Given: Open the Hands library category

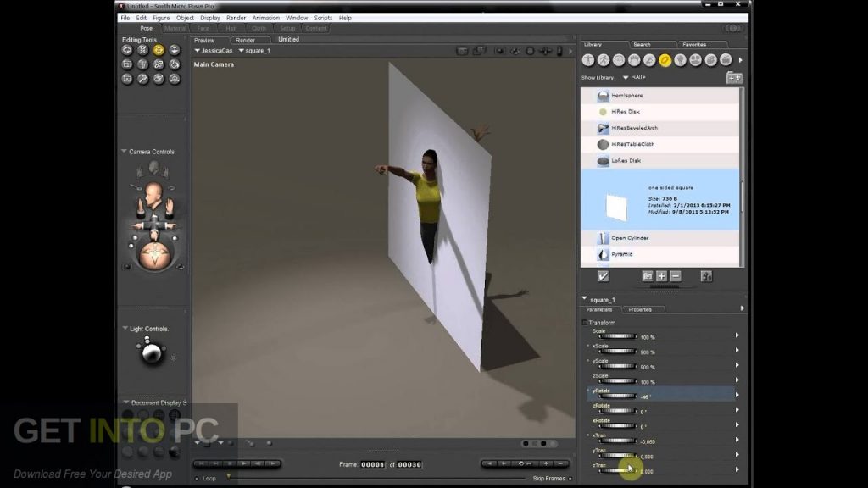Looking at the screenshot, I should click(649, 60).
